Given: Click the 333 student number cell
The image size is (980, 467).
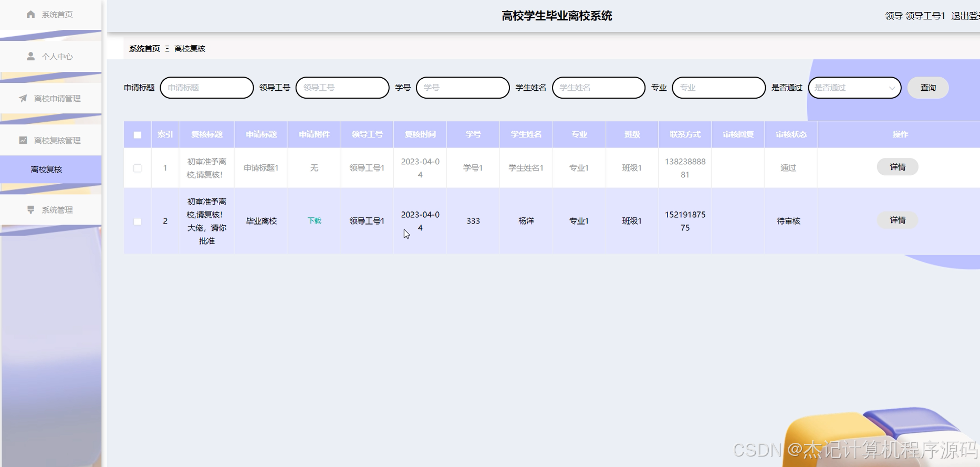Looking at the screenshot, I should (473, 221).
